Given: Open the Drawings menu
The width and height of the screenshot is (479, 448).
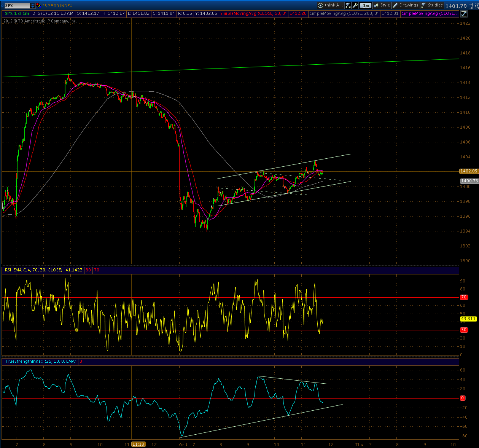Looking at the screenshot, I should pyautogui.click(x=406, y=5).
